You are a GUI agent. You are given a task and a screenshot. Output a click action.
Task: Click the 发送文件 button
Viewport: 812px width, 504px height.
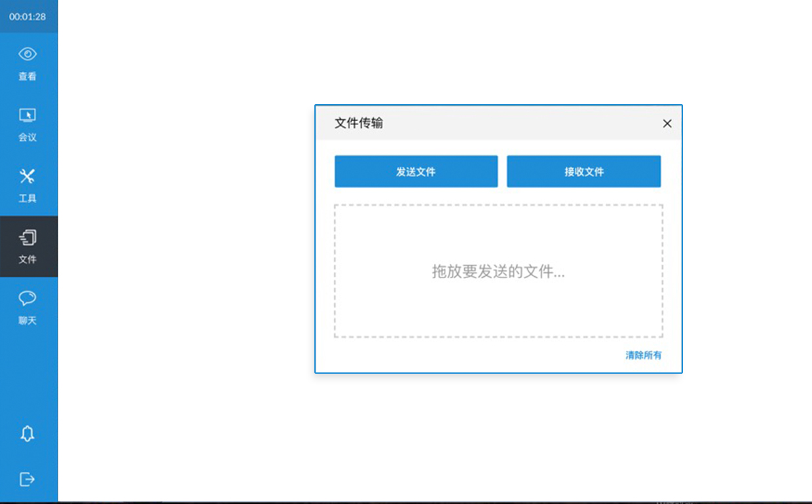(x=416, y=171)
